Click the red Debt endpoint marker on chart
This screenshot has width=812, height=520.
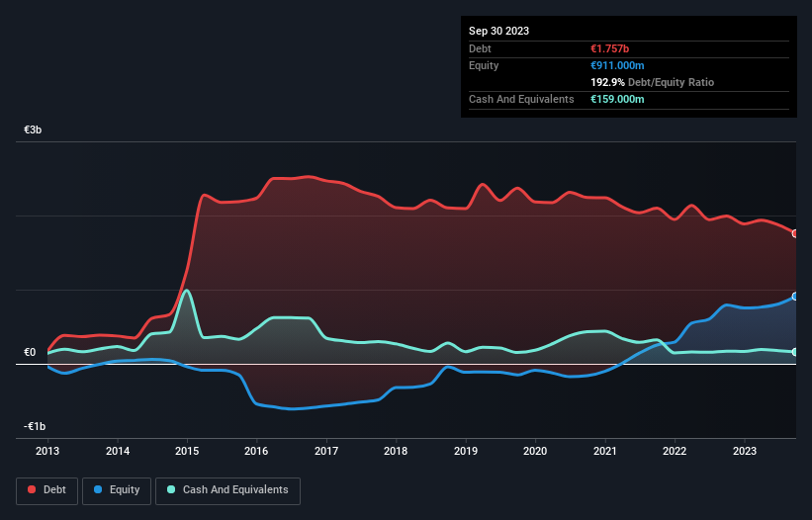coord(795,233)
